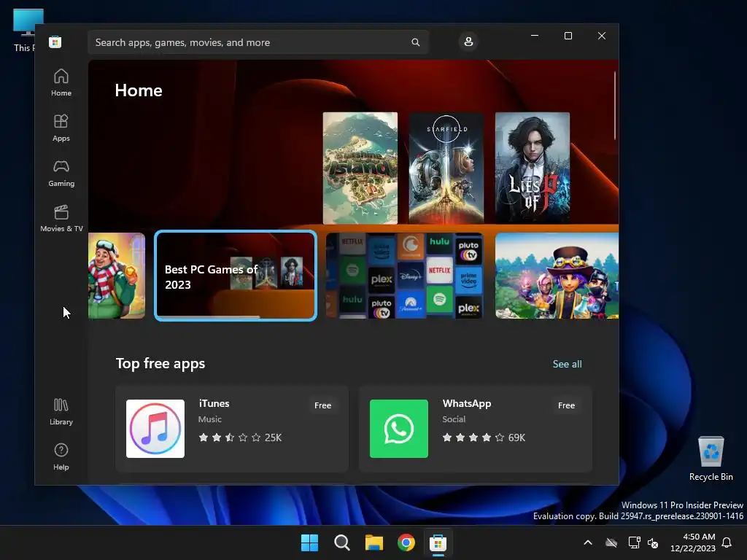The image size is (747, 560).
Task: Minimize the Microsoft Store window
Action: pyautogui.click(x=535, y=36)
